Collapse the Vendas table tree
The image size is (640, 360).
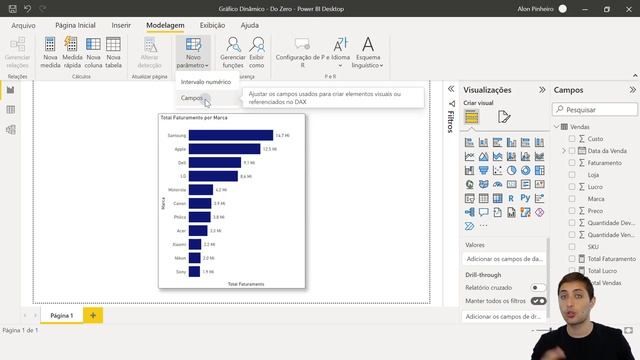point(557,127)
